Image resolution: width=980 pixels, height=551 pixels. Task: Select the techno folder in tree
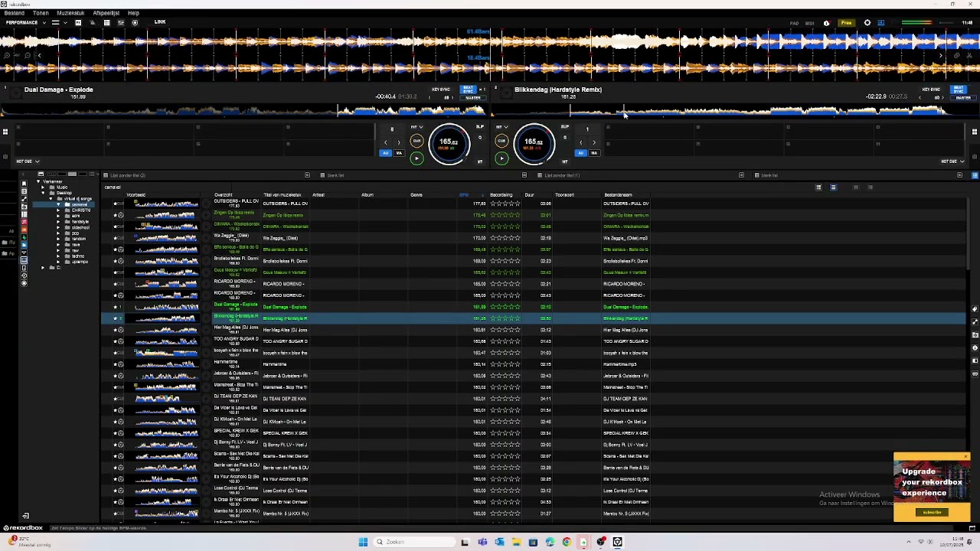pos(78,256)
